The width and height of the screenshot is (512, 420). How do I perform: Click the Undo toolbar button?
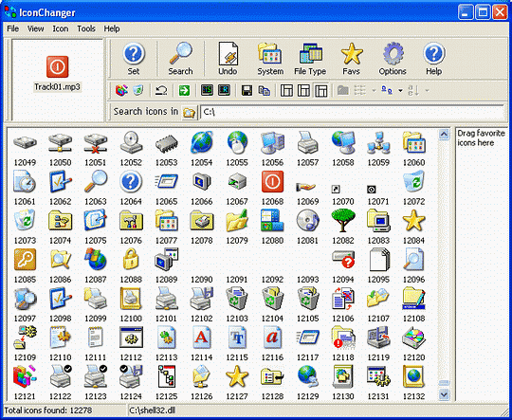pyautogui.click(x=228, y=60)
